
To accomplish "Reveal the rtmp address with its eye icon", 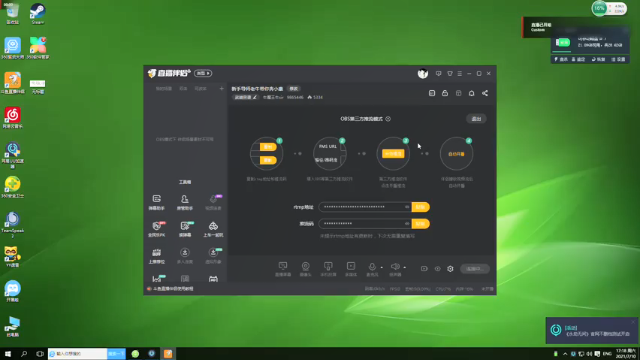I will click(x=407, y=207).
